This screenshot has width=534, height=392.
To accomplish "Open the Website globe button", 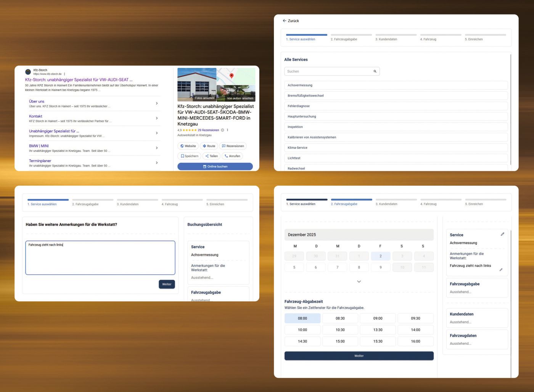I will tap(188, 146).
